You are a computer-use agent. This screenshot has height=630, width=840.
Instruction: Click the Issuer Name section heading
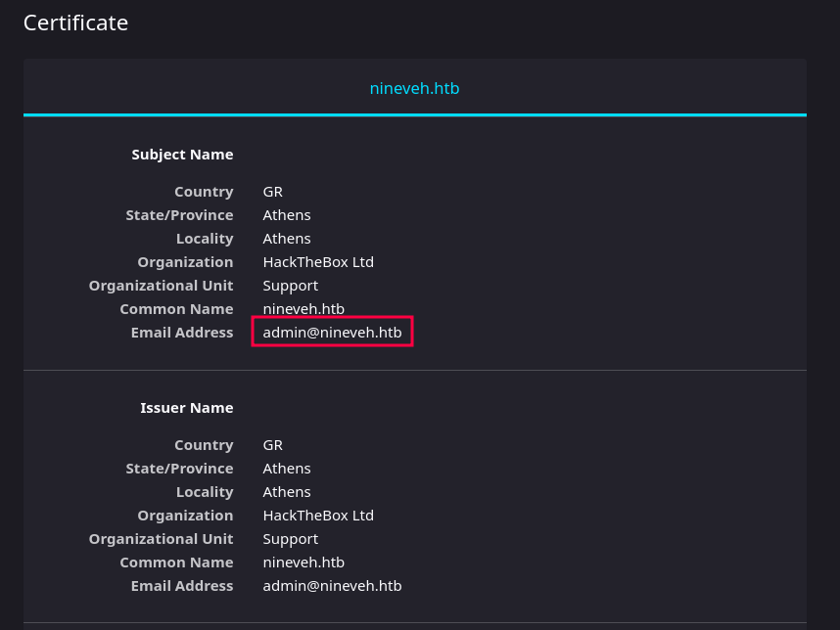[x=186, y=408]
